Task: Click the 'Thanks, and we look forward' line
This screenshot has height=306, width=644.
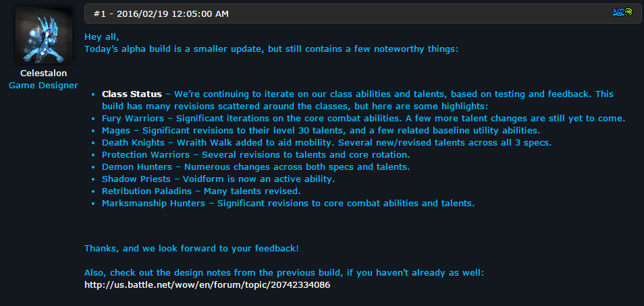Action: 192,249
